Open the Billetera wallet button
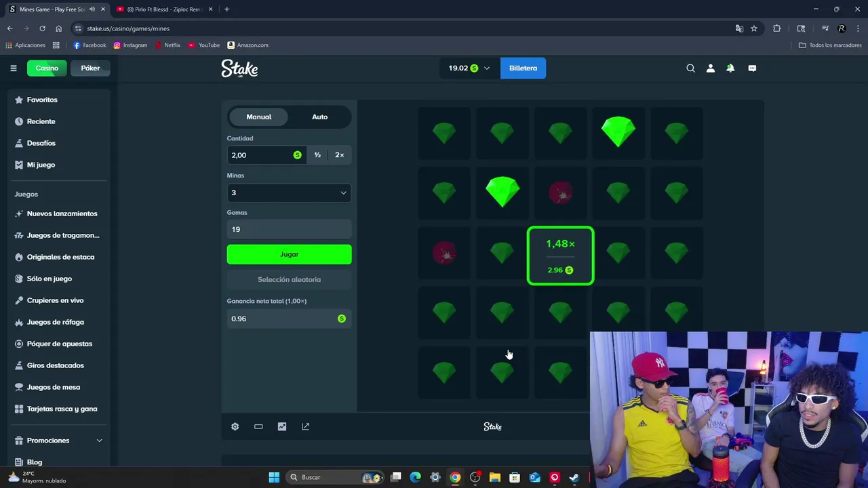 pyautogui.click(x=523, y=68)
